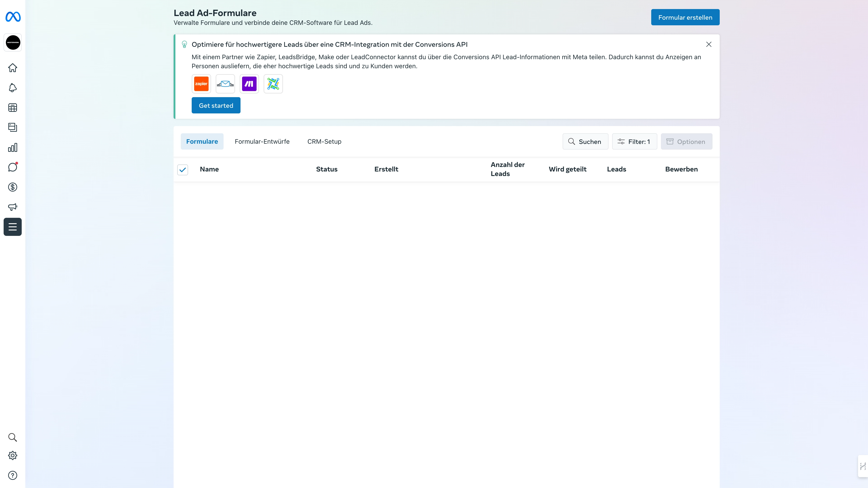Viewport: 868px width, 488px height.
Task: Open the help question mark icon
Action: [13, 475]
